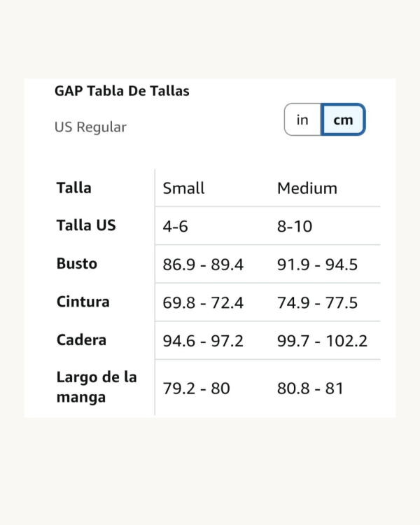Select the Medium column header
Screen dimensions: 420x525
(x=307, y=188)
